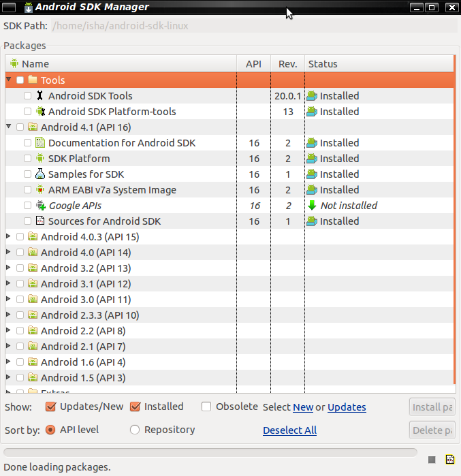461x476 pixels.
Task: Expand the Android 4.0.3 (API 15) group
Action: [8, 236]
